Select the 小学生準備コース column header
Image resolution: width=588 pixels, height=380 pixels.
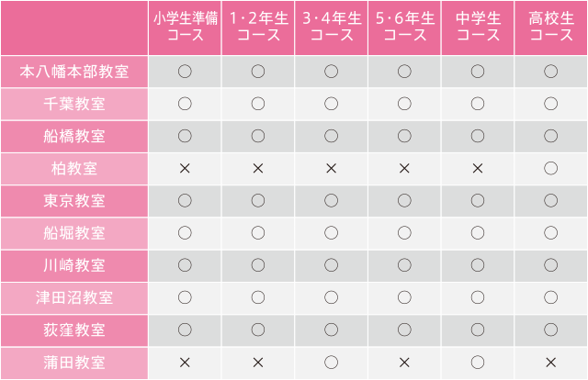click(185, 28)
